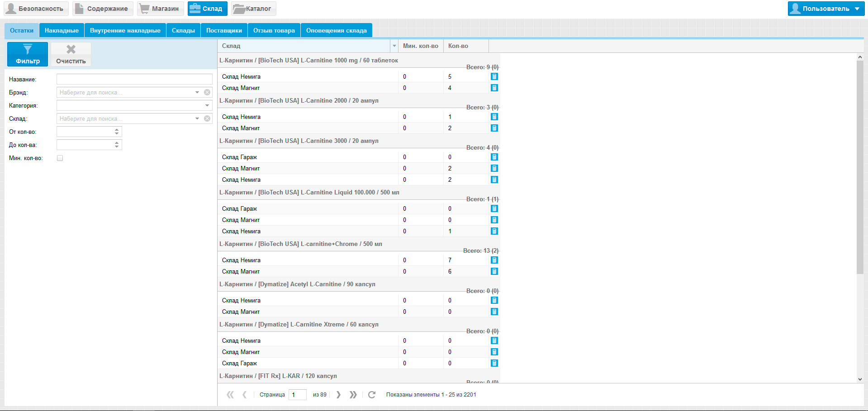868x411 pixels.
Task: Increase the От кол-во spinner value
Action: point(117,130)
